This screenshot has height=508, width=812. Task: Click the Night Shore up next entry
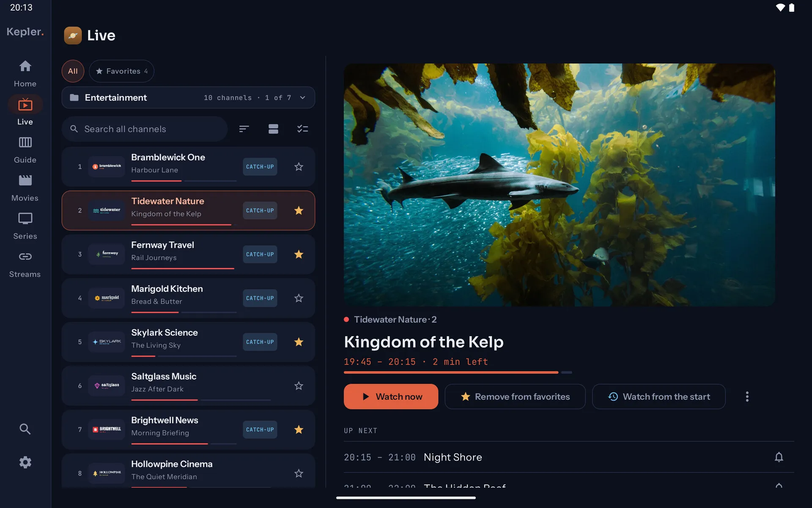coord(569,457)
